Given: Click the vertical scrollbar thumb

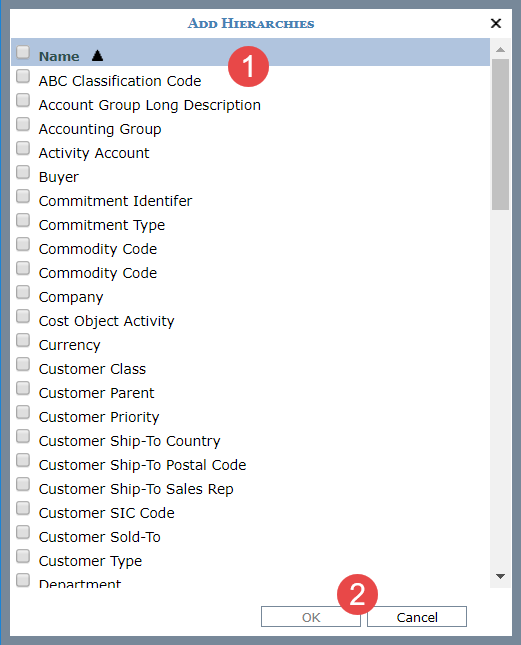Looking at the screenshot, I should coord(500,135).
